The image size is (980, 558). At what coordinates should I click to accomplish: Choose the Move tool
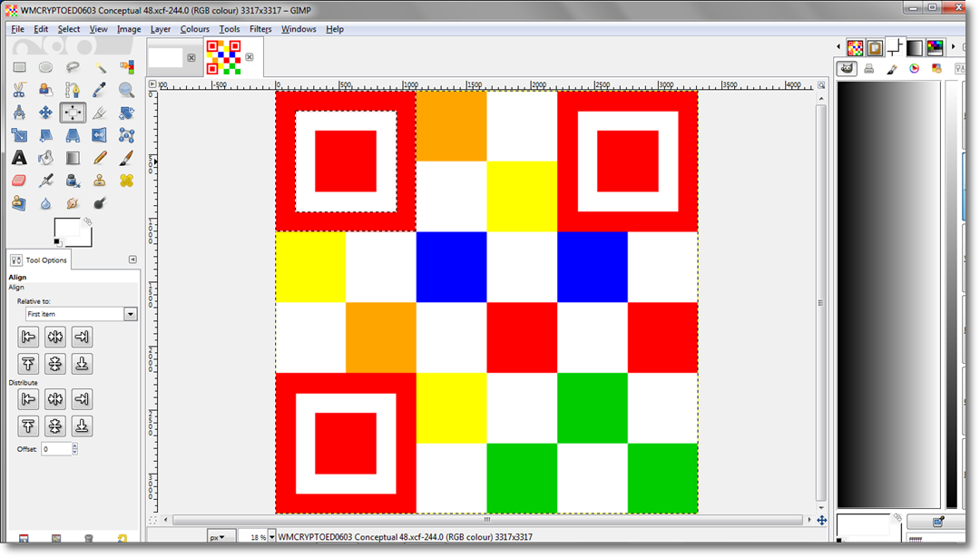(x=45, y=113)
